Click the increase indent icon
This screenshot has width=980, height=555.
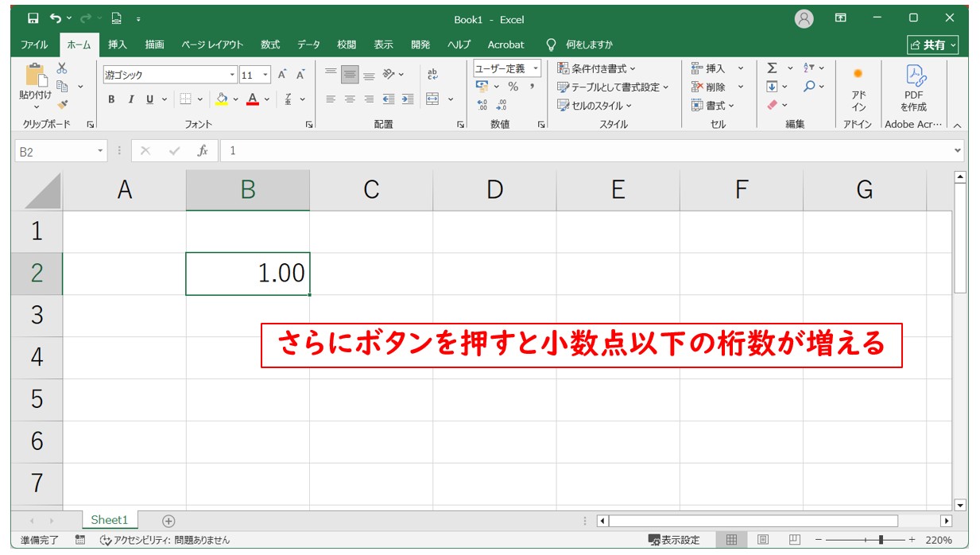(x=407, y=99)
